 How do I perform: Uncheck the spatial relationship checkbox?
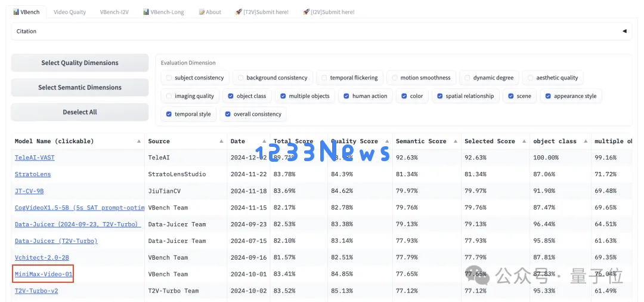[x=440, y=96]
